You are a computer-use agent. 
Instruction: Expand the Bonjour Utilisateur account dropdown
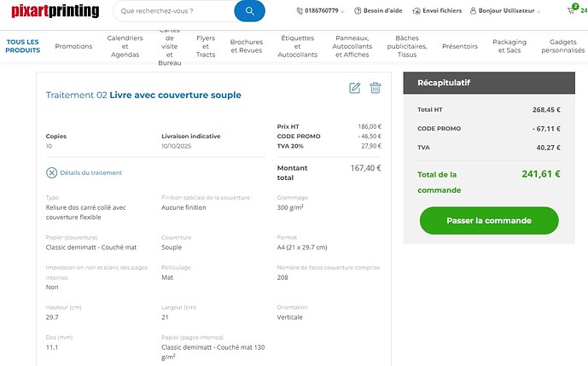pos(539,12)
